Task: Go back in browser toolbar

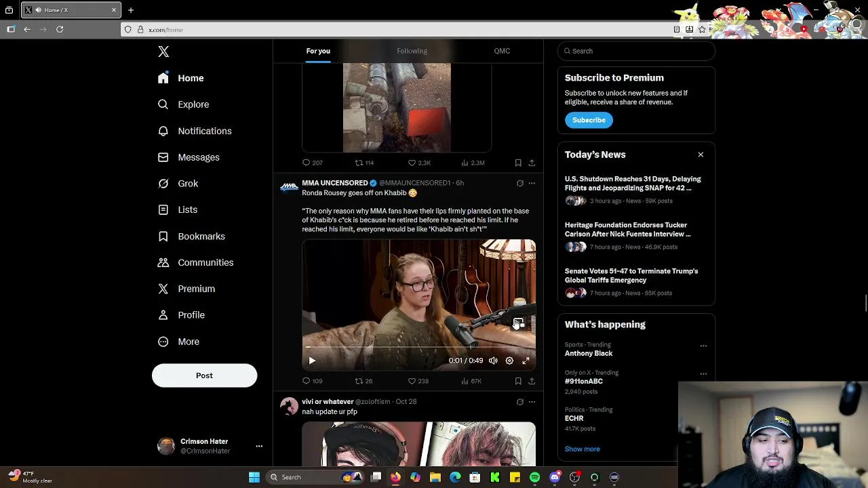Action: click(x=27, y=29)
